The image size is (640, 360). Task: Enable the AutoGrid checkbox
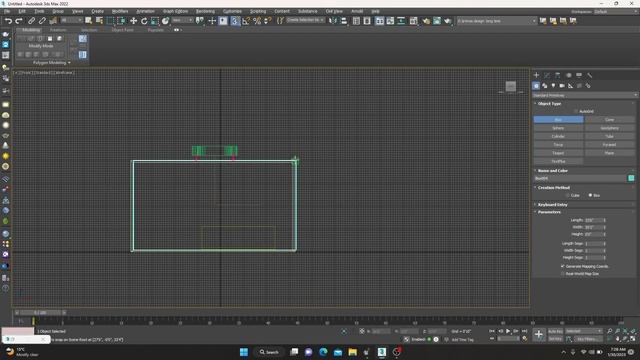click(576, 111)
